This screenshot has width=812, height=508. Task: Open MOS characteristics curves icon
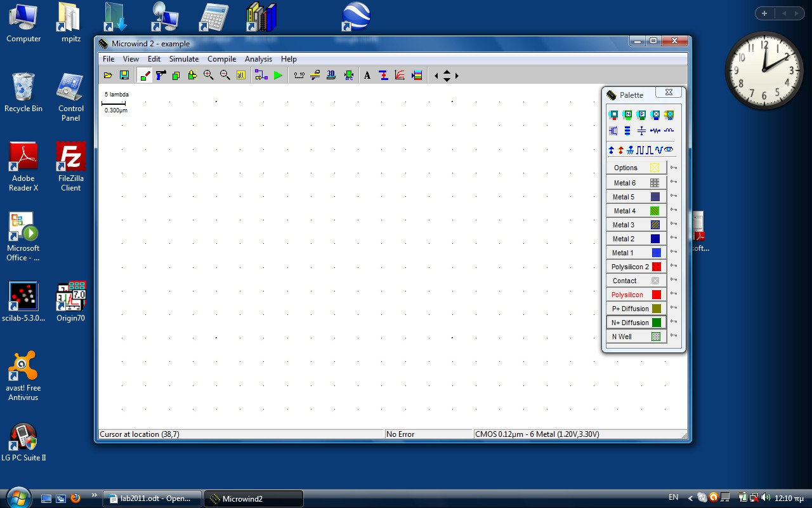tap(400, 76)
